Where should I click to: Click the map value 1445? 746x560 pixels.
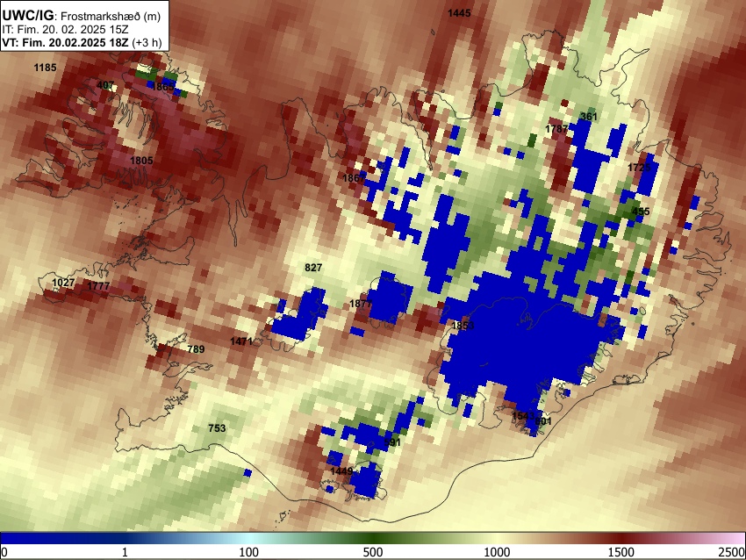click(459, 13)
